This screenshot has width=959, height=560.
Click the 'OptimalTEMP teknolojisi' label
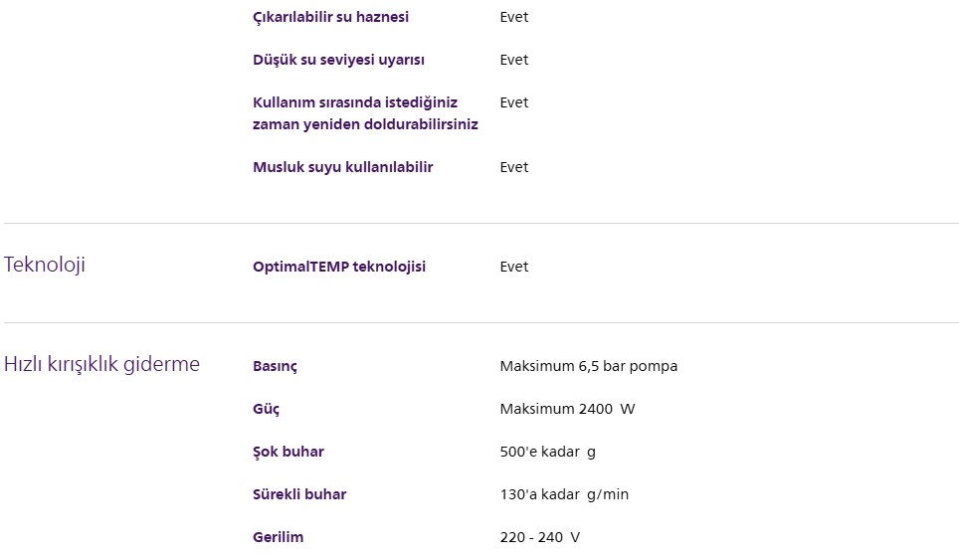click(338, 267)
